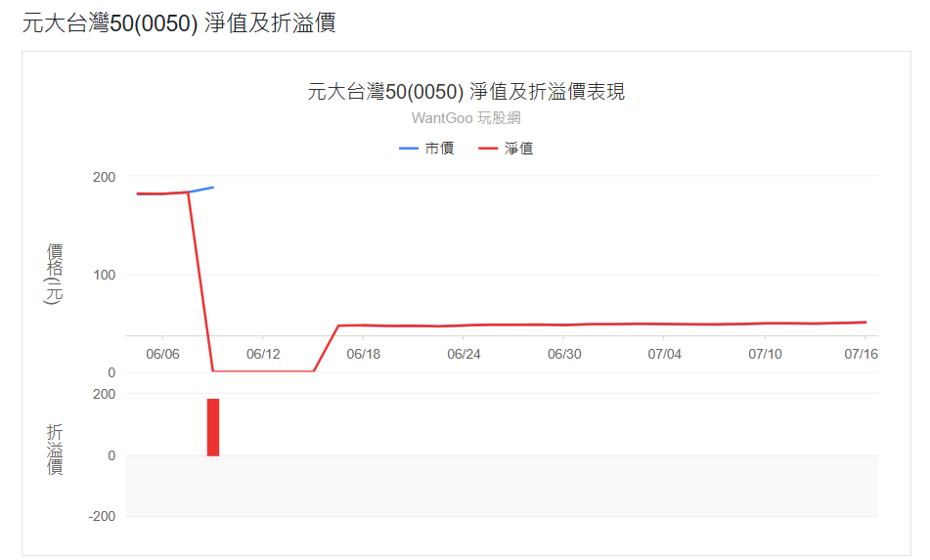Screen dimensions: 930x560
Task: Click the 06/12 date label
Action: [x=263, y=354]
